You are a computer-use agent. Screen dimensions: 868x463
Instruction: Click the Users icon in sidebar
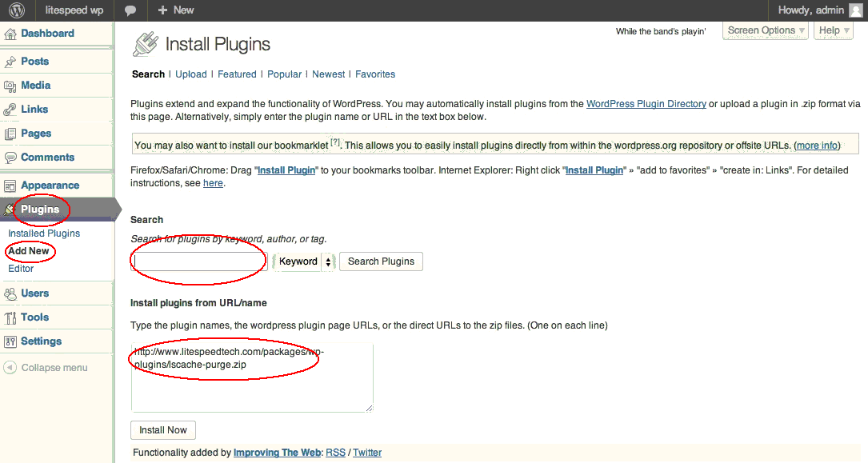10,293
